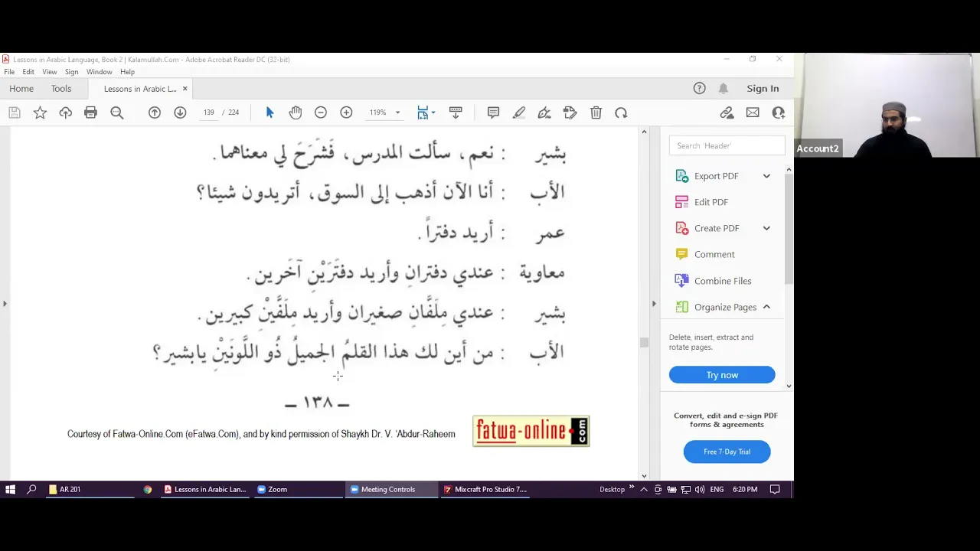Send file by email envelope icon
The image size is (980, 551).
(753, 112)
